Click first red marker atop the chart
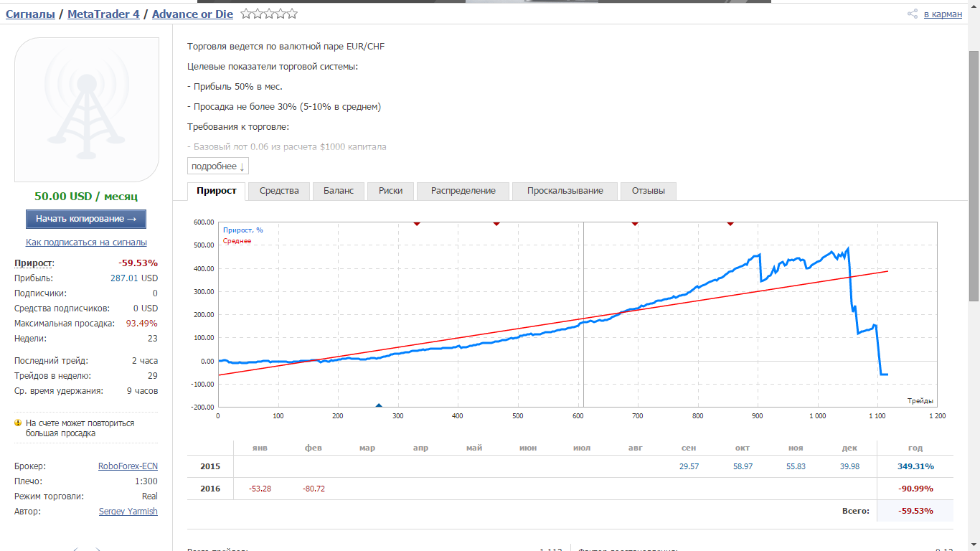Screen dimensions: 980x551 (x=417, y=224)
